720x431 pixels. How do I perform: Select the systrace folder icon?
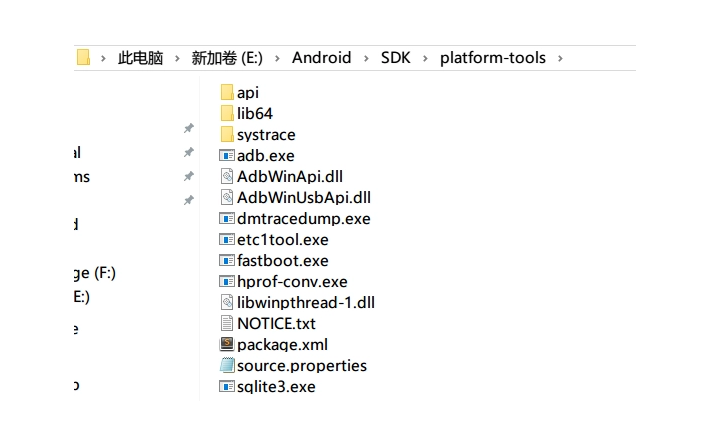point(227,134)
